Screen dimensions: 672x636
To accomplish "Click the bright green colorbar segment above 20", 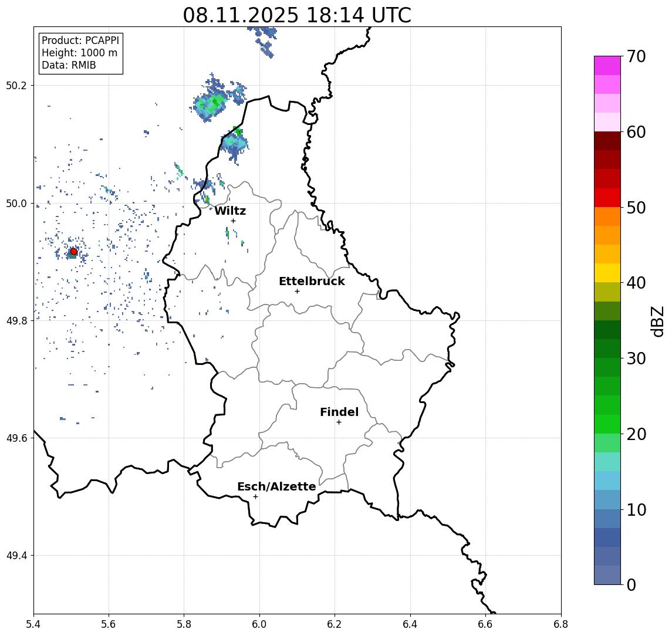I will [x=607, y=424].
